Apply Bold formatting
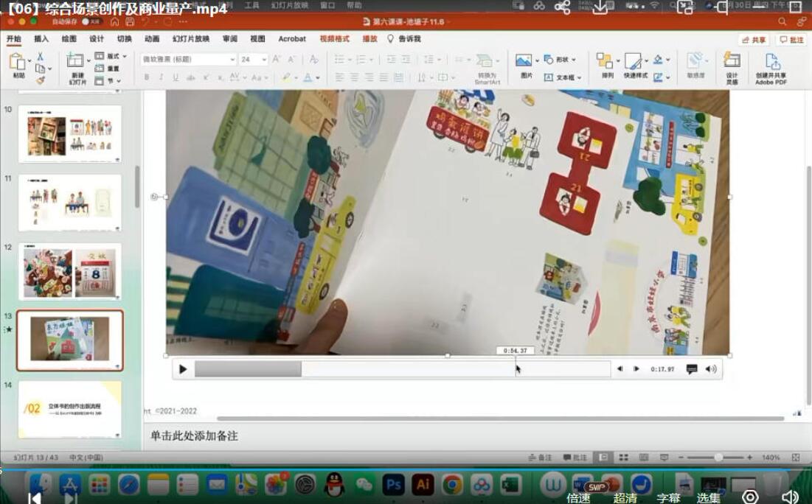 [x=147, y=77]
